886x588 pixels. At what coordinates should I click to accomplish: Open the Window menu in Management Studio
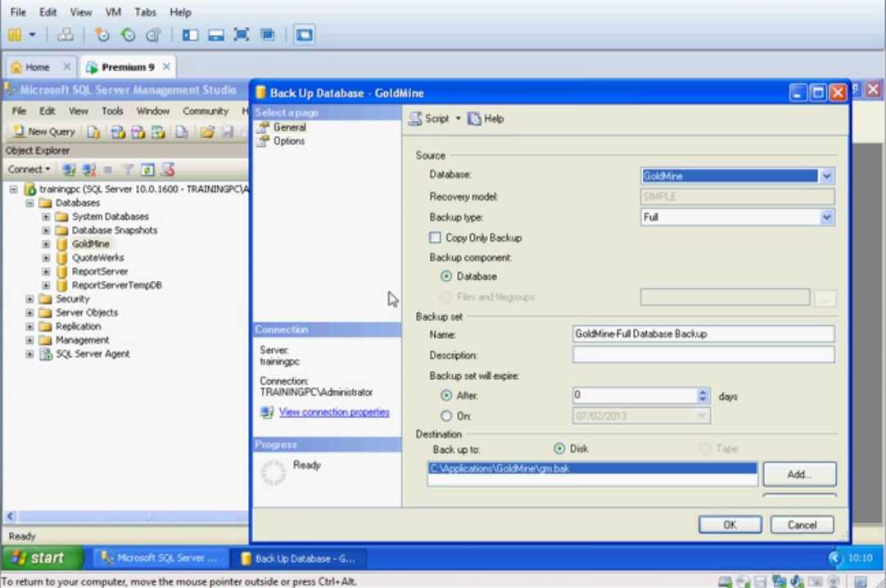pyautogui.click(x=152, y=111)
